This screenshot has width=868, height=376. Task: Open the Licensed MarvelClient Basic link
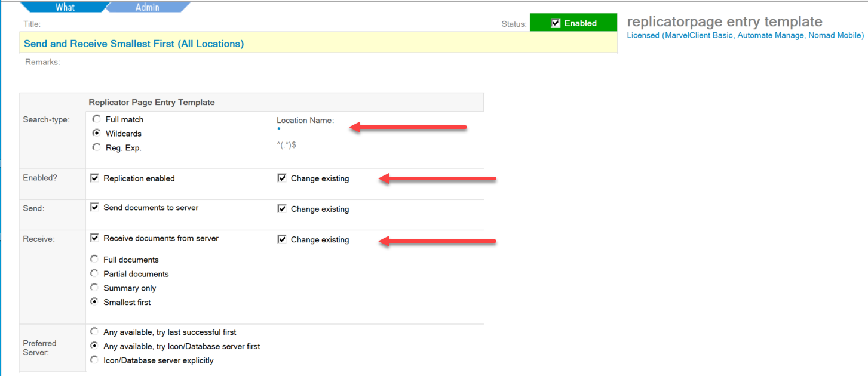[745, 35]
